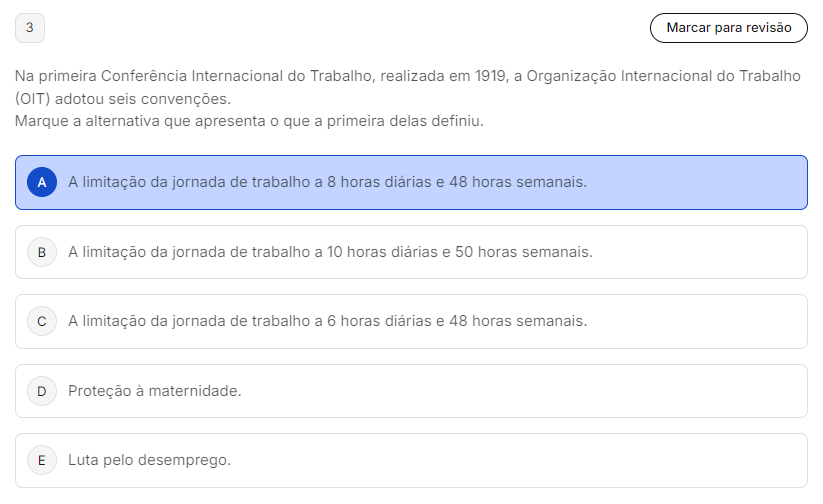Viewport: 823px width, 504px height.
Task: Pick answer "6 horas diárias e 48 horas semanais"
Action: (327, 321)
